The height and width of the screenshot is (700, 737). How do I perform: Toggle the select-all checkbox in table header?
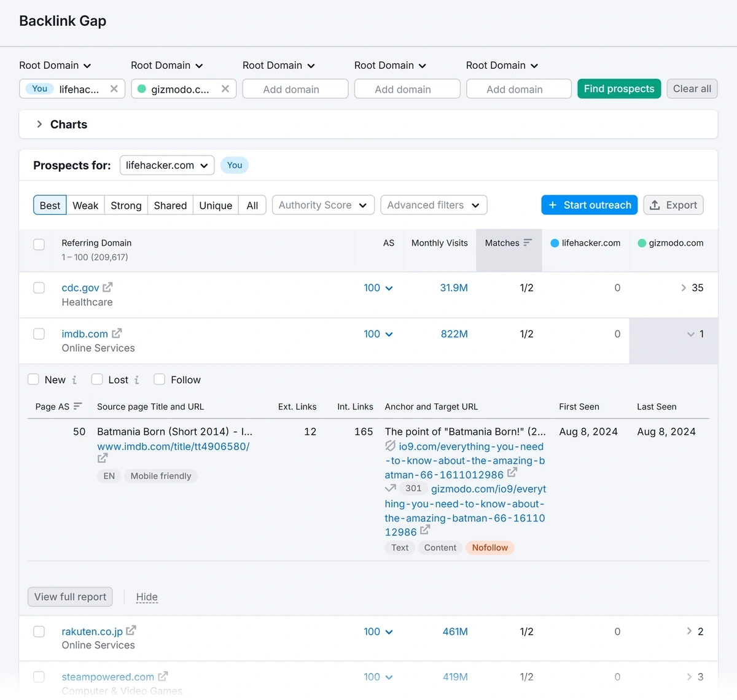(39, 244)
